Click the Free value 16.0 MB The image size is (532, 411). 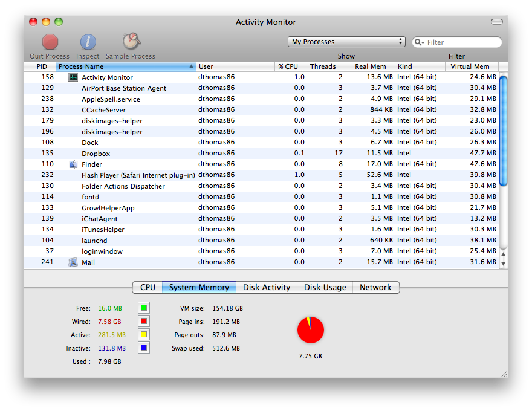click(x=110, y=308)
